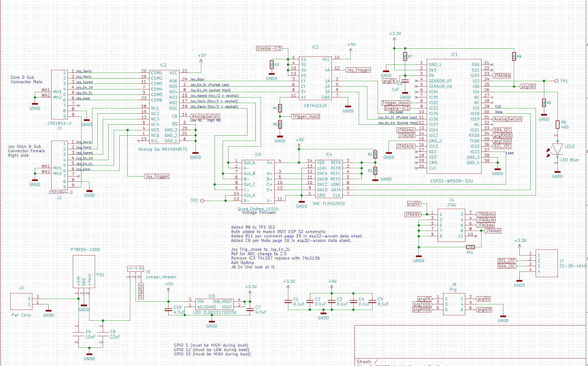Screen dimensions: 588x366
Task: Click the LDO ZLDO1117G33TA text
Action: (x=215, y=313)
